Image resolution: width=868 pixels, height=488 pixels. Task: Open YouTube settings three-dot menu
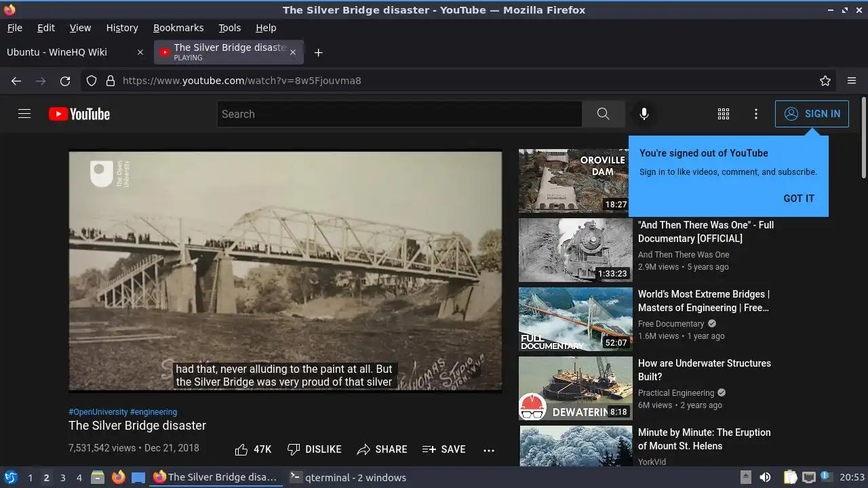tap(756, 114)
